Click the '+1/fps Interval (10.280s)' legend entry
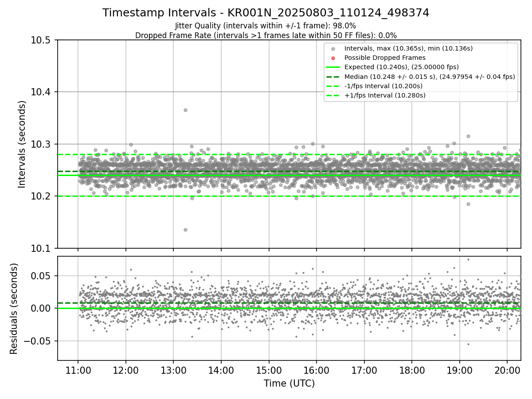The width and height of the screenshot is (532, 399). [384, 95]
